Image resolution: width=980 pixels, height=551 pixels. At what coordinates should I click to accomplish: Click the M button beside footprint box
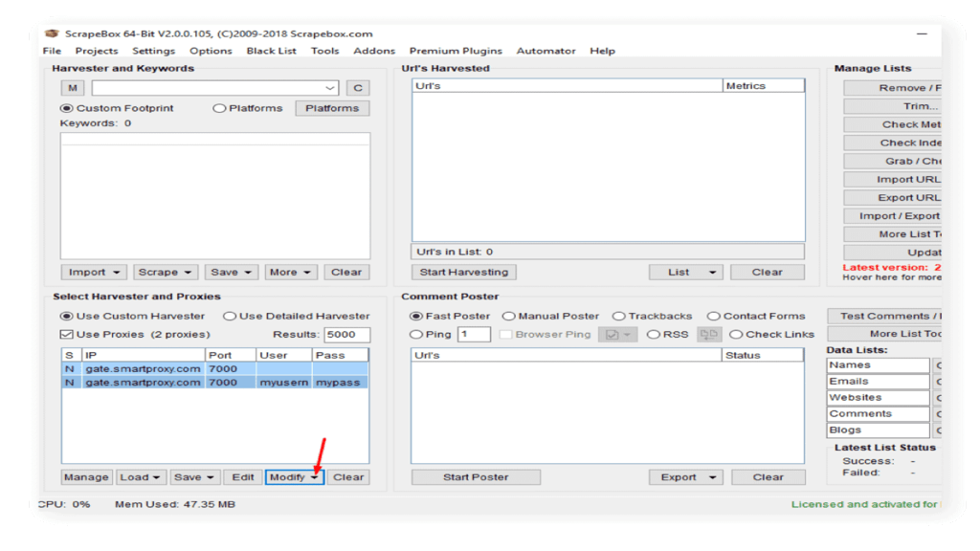coord(73,88)
